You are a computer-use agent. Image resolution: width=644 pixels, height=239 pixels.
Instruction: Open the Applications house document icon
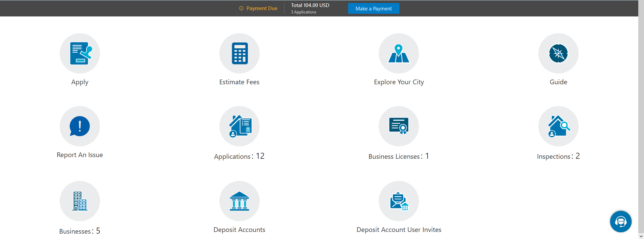coord(239,126)
